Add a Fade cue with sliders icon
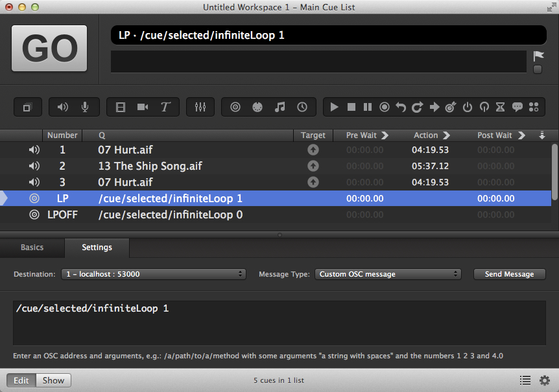 (200, 107)
